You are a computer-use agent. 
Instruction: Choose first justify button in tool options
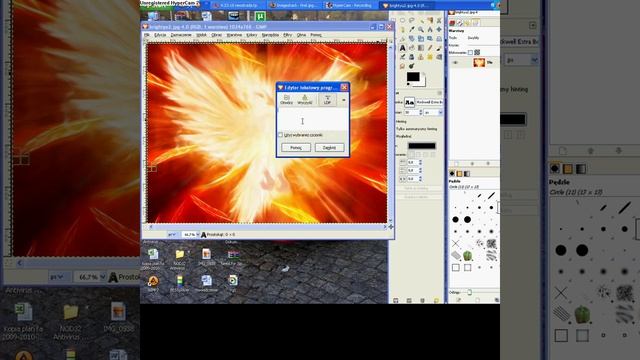tap(411, 155)
